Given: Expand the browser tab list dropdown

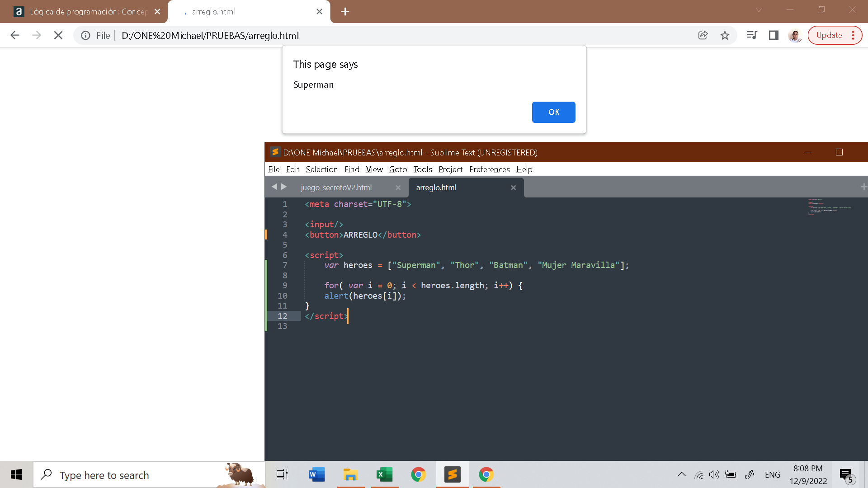Looking at the screenshot, I should 759,11.
